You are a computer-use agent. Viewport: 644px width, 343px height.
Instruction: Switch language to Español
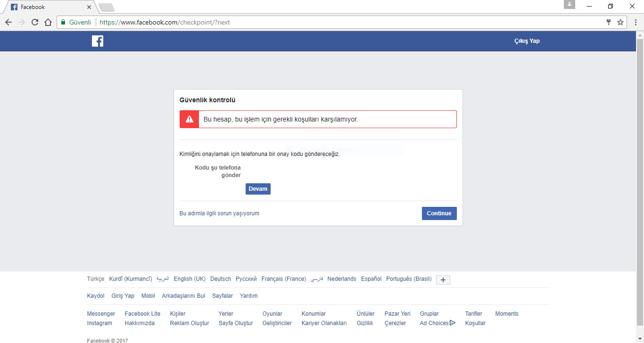371,279
